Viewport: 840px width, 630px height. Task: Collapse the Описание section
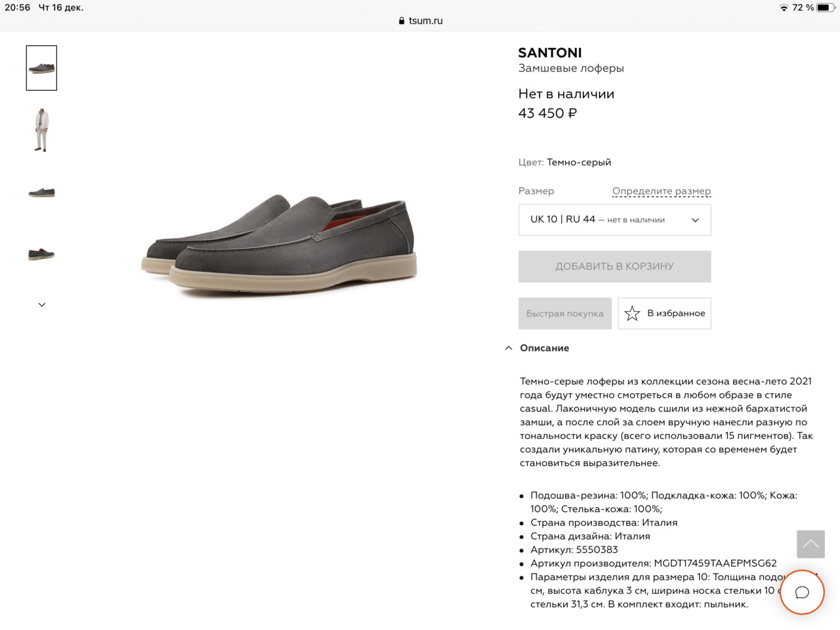pos(509,348)
